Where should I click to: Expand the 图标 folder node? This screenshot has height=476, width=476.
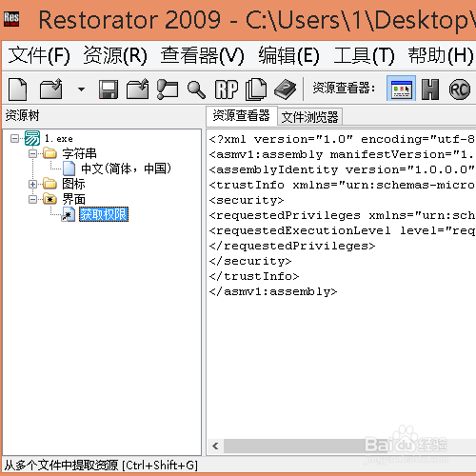(x=32, y=184)
